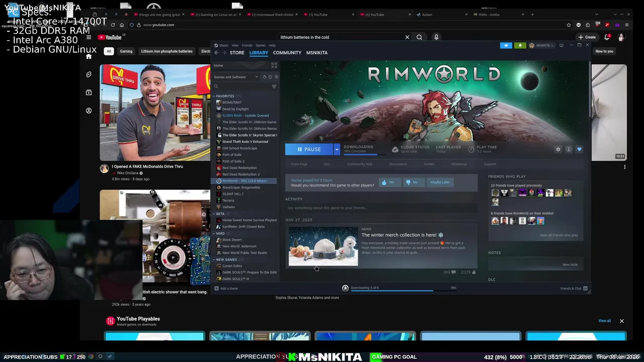Select BIOMUTANT in the library list
Screen dimensions: 644x362
[x=245, y=103]
